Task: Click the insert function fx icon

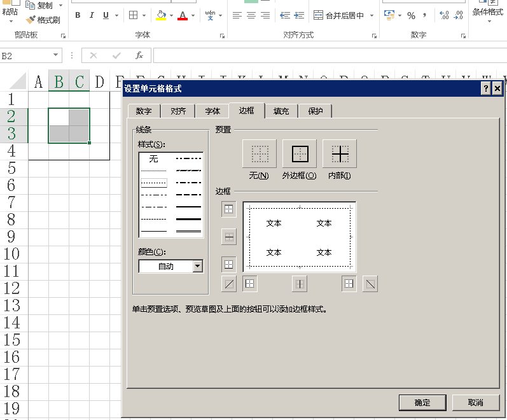Action: [139, 56]
